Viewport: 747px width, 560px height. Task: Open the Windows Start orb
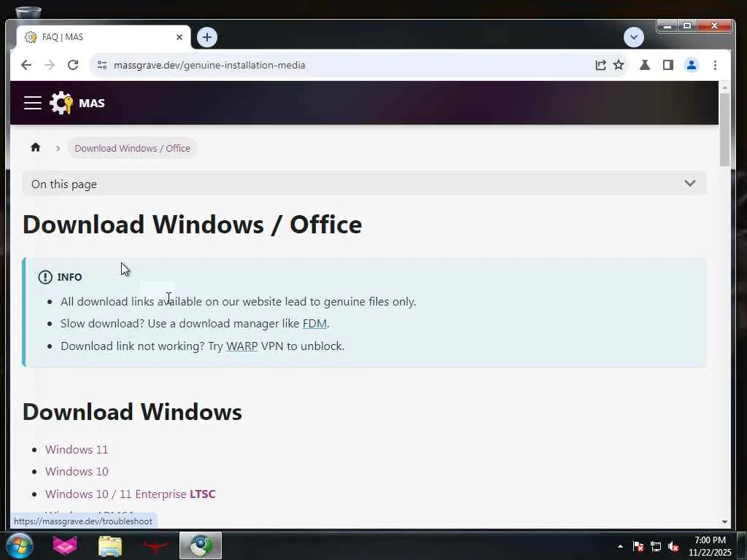[19, 545]
